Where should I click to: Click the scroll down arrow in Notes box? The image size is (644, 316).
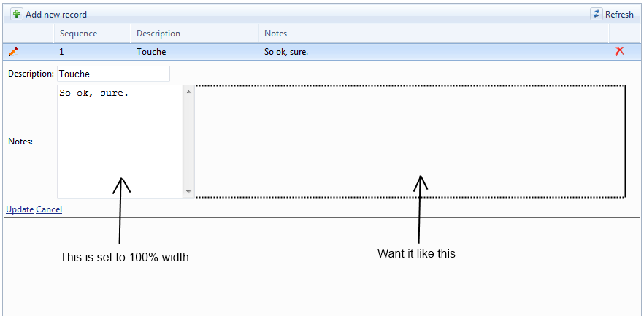[189, 192]
